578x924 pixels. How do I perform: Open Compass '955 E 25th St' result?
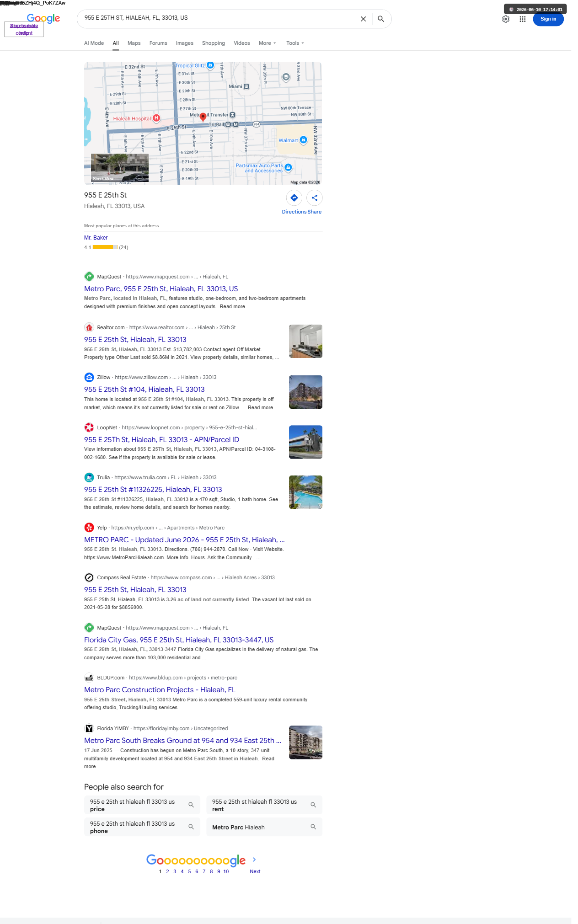coord(135,590)
